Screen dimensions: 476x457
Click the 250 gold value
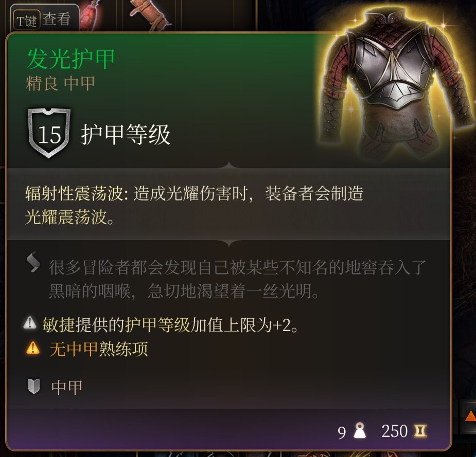tap(394, 431)
